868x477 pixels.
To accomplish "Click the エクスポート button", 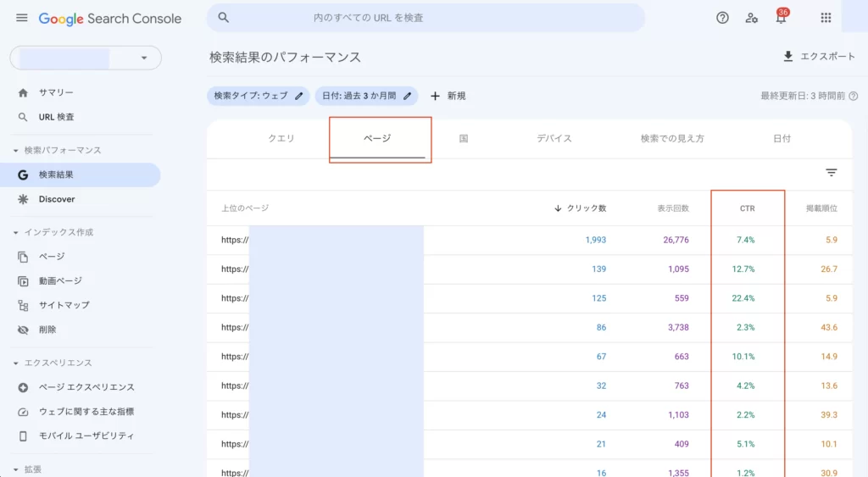I will click(x=819, y=57).
